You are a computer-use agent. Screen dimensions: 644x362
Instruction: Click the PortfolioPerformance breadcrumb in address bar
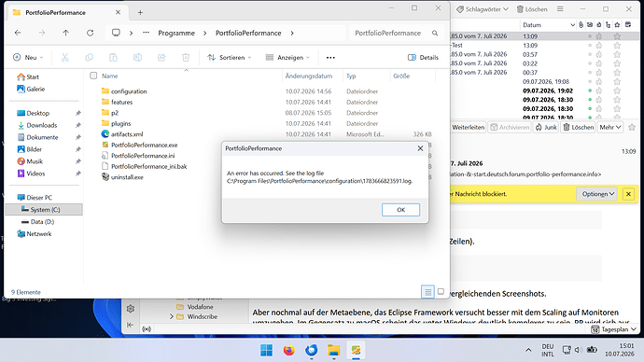pos(248,33)
